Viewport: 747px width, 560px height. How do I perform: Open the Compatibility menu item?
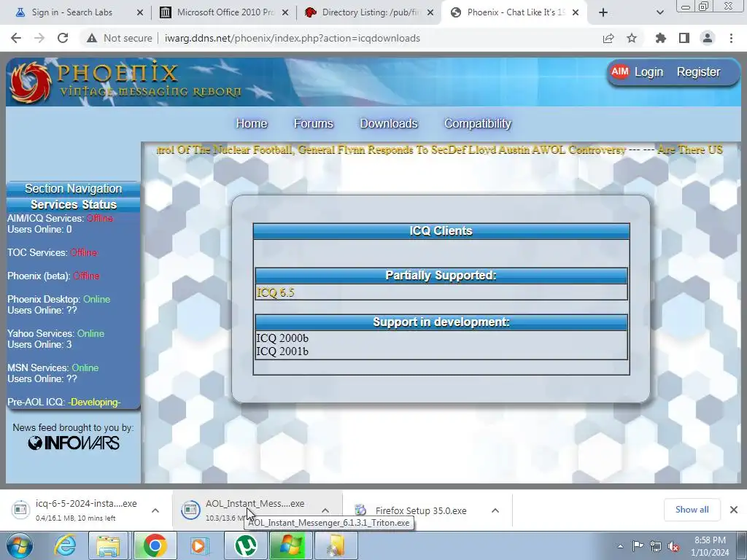(477, 124)
